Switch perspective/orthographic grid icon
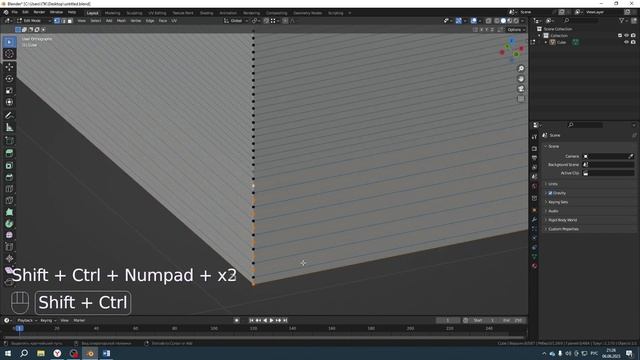The image size is (640, 360). [x=521, y=99]
